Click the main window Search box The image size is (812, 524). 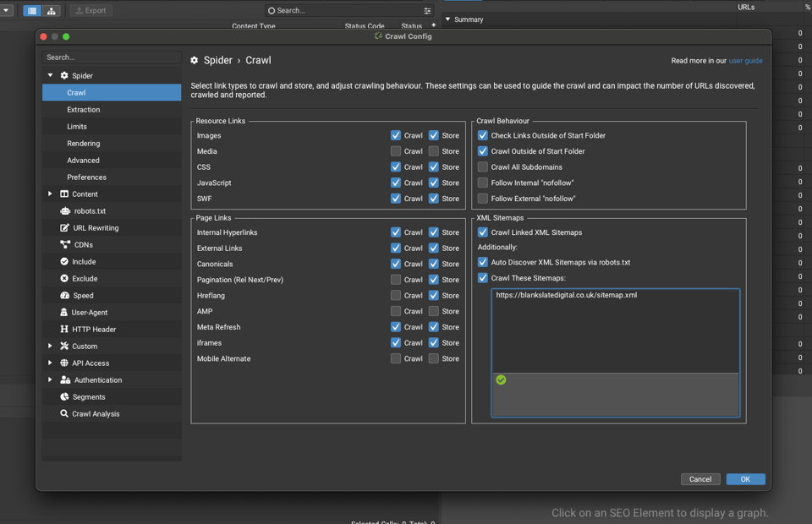(349, 10)
